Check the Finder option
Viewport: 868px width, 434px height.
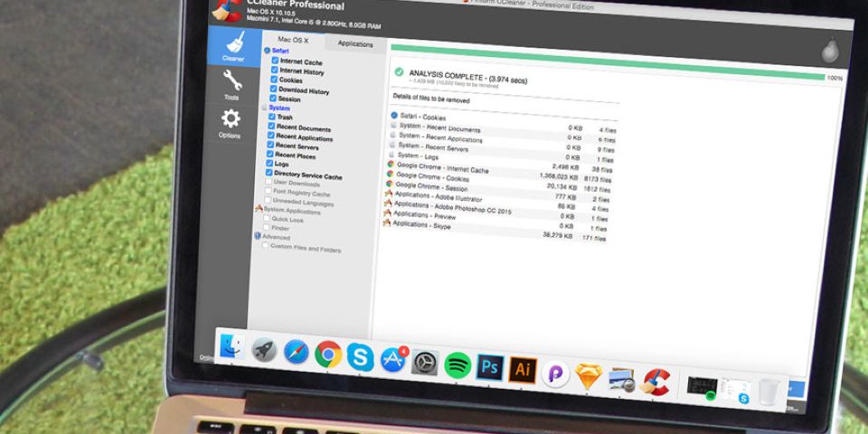(266, 227)
